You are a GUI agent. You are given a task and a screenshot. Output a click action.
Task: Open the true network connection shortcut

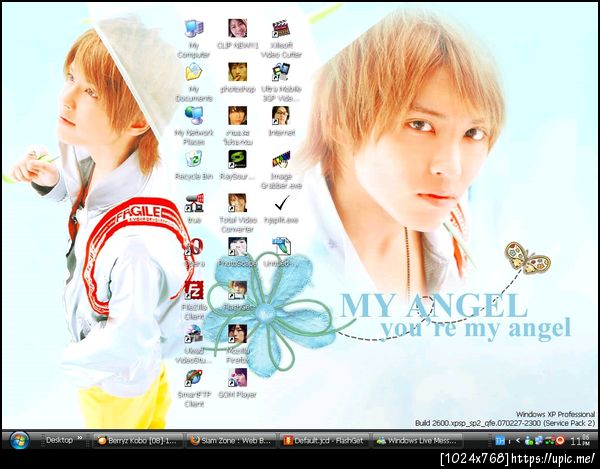coord(194,203)
